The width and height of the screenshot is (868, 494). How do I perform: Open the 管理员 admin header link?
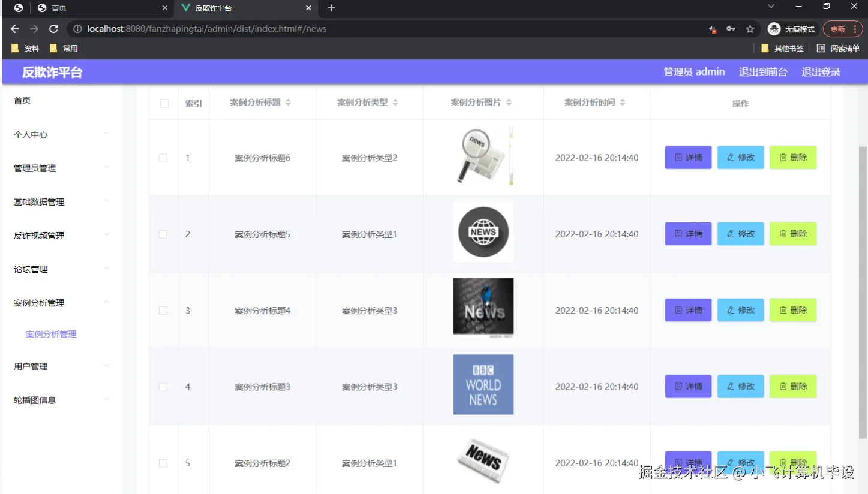click(694, 72)
